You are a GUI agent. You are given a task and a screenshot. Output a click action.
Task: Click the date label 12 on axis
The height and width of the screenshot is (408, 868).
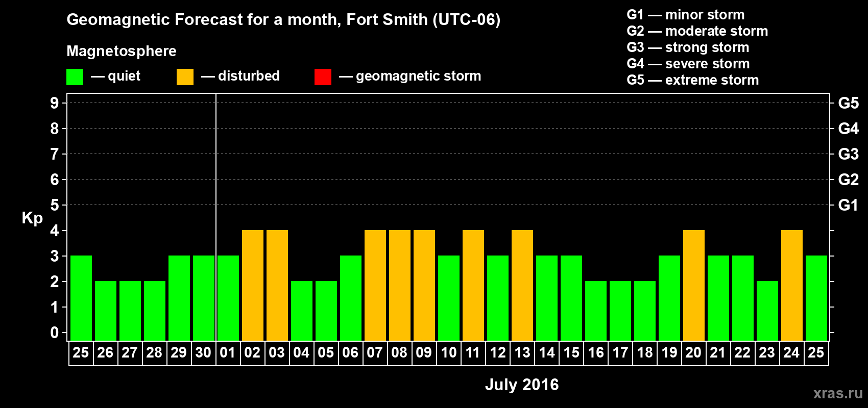point(497,352)
